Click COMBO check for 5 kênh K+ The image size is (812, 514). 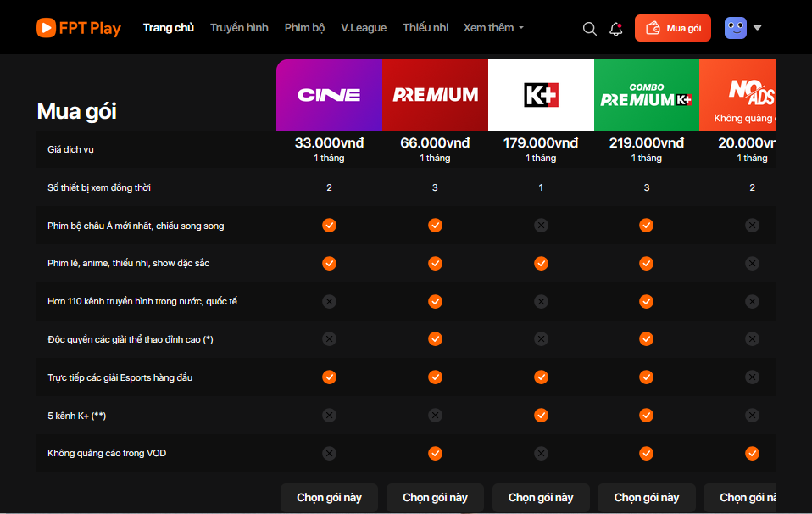[x=646, y=415]
